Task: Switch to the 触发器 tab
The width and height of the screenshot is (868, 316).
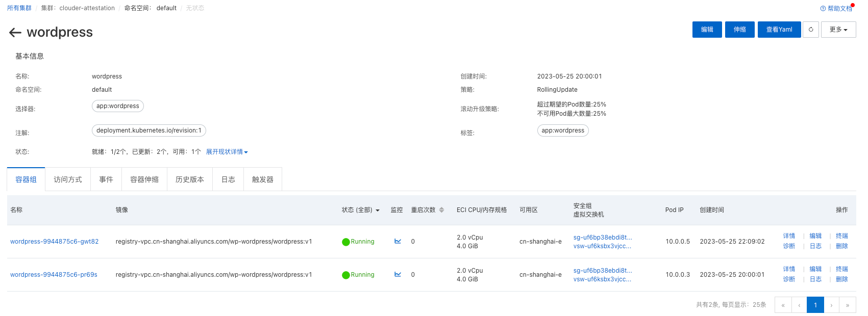Action: pyautogui.click(x=263, y=179)
